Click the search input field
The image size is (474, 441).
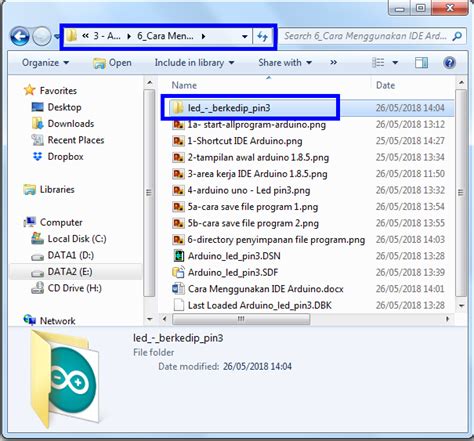[x=366, y=36]
